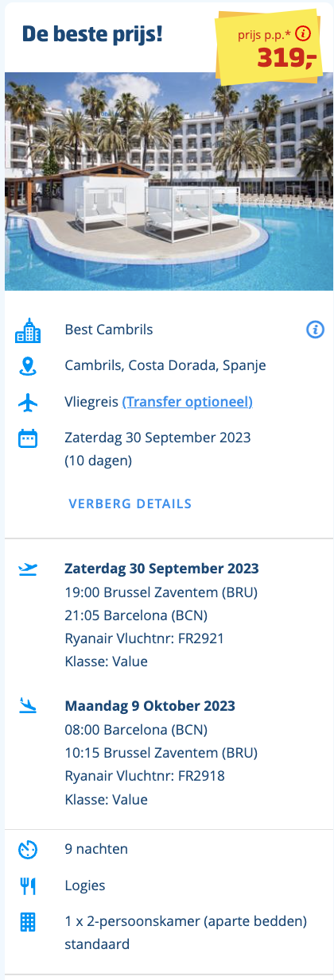334x980 pixels.
Task: Click the red info icon on price tag
Action: [x=301, y=34]
